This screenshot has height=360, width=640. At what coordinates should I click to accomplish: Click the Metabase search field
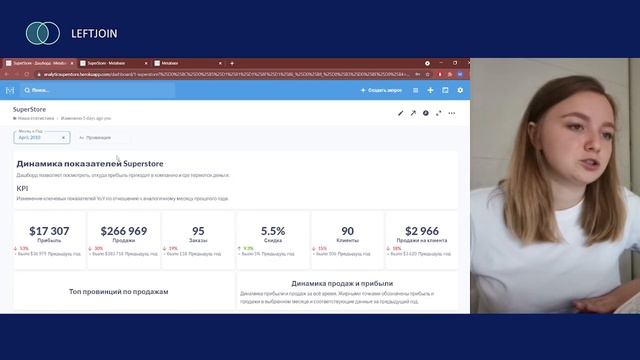pos(98,90)
